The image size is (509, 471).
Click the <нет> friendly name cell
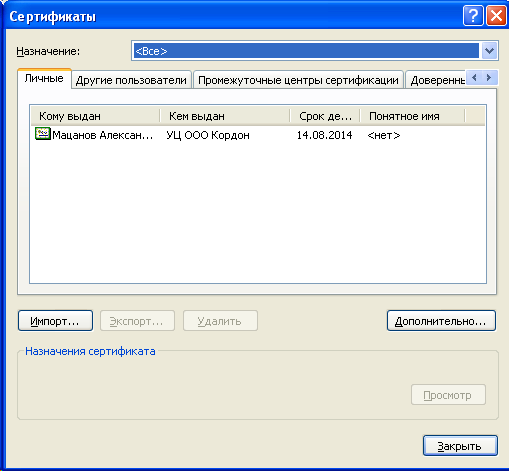(384, 135)
